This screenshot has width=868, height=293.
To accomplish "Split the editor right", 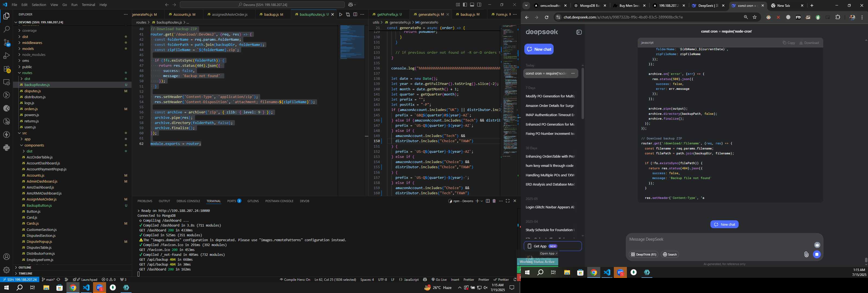I will 355,14.
